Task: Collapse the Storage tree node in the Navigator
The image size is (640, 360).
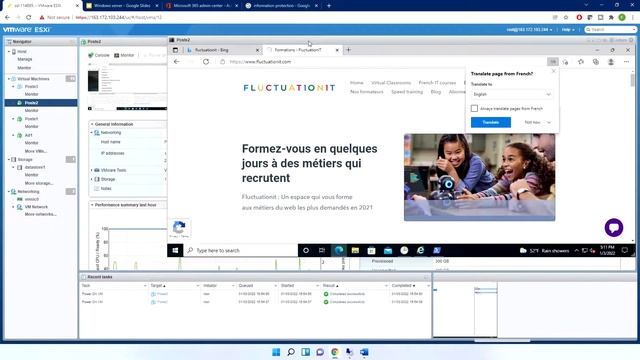Action: [x=9, y=159]
